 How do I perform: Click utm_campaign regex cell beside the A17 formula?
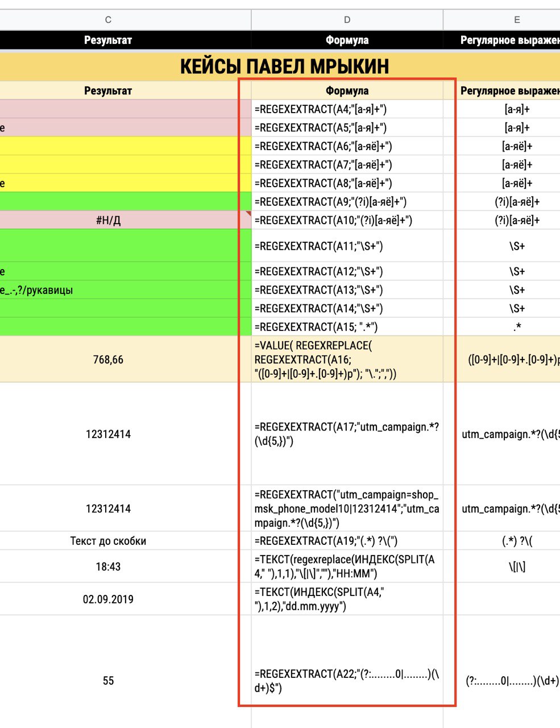click(x=501, y=434)
